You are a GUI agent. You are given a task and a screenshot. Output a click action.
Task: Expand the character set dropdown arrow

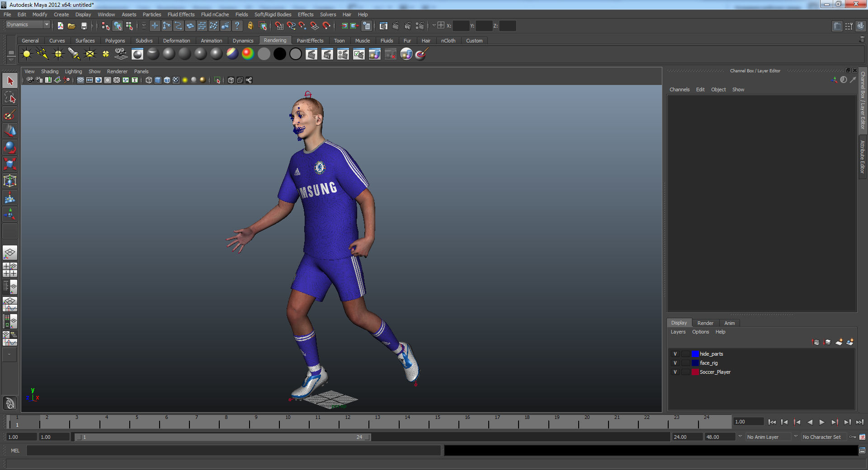pos(796,437)
